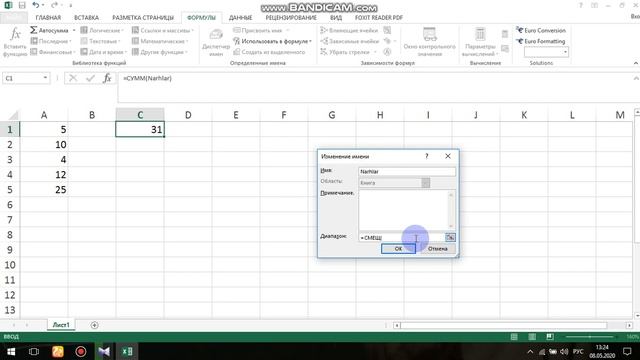Switch to the РЕЦЕНЗИРОВАНИЕ tab
The image size is (640, 360).
pos(291,18)
